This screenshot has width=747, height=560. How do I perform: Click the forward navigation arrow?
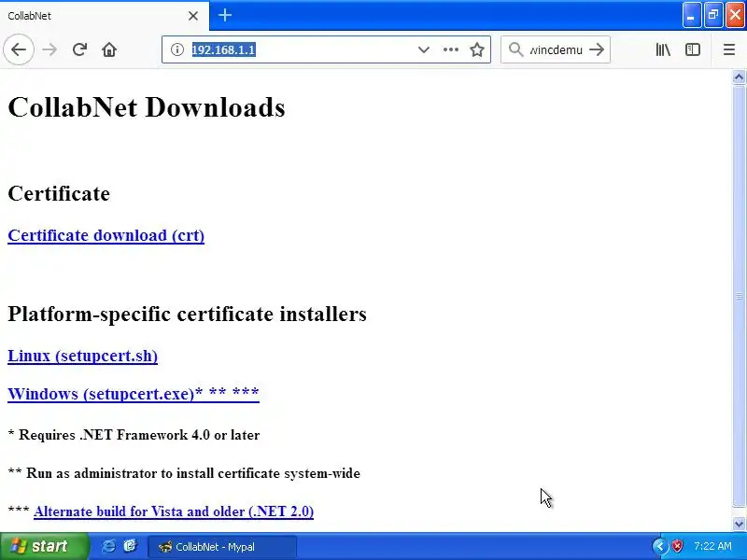[49, 49]
